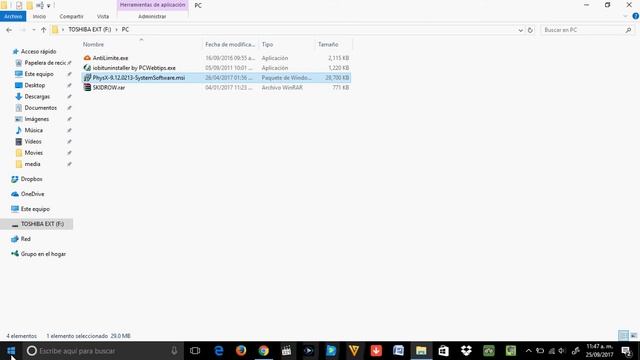Screen dimensions: 640x360
Task: Launch Google Chrome from taskbar
Action: click(264, 351)
